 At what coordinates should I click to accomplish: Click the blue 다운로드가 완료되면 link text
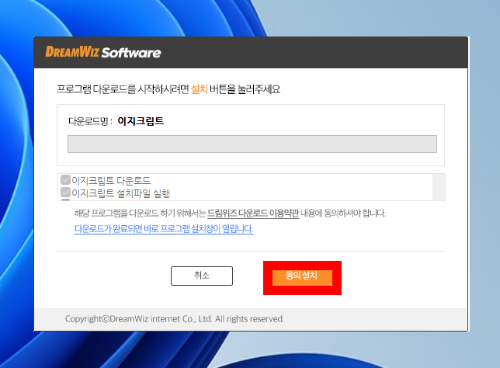point(164,229)
